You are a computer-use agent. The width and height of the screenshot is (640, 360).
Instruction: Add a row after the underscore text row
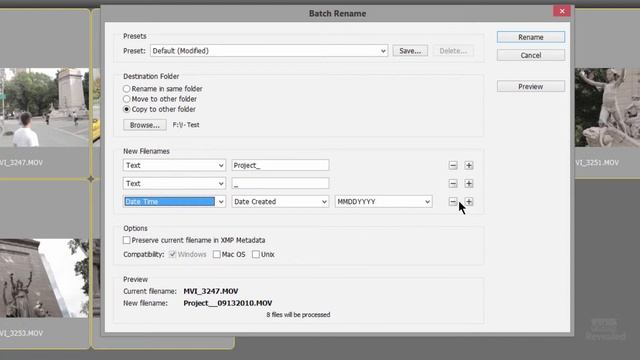[x=469, y=183]
